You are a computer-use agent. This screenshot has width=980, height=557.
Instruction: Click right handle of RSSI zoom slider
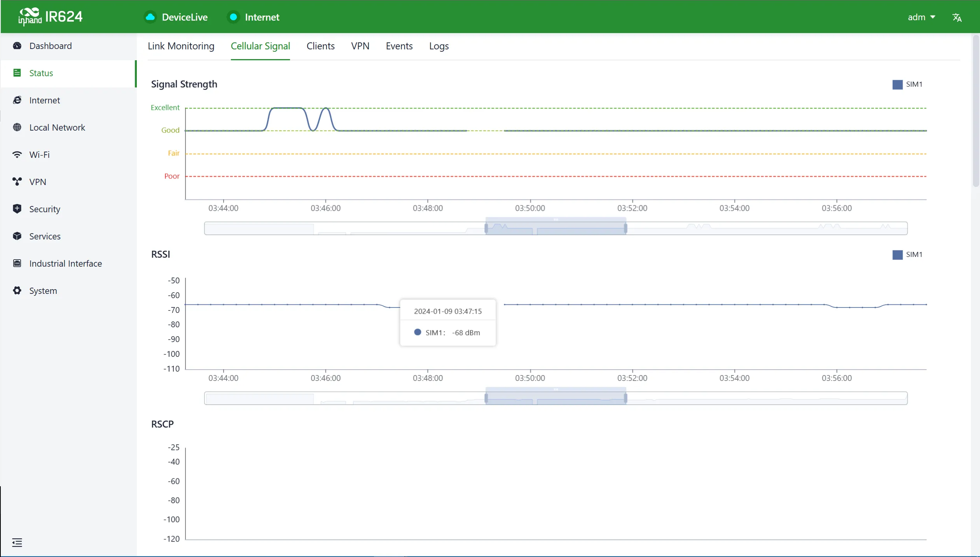coord(625,398)
